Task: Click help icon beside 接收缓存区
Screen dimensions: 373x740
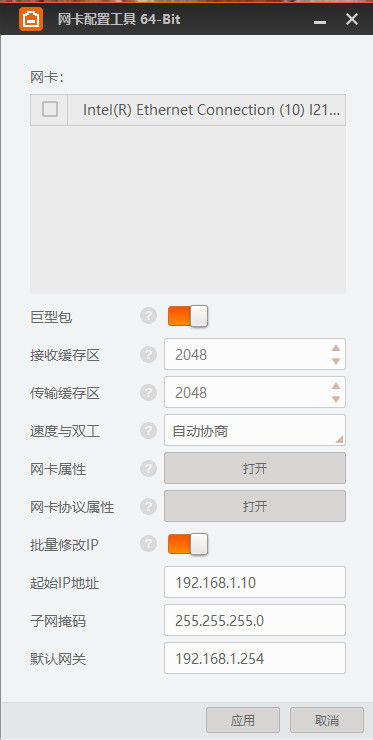Action: click(x=148, y=354)
